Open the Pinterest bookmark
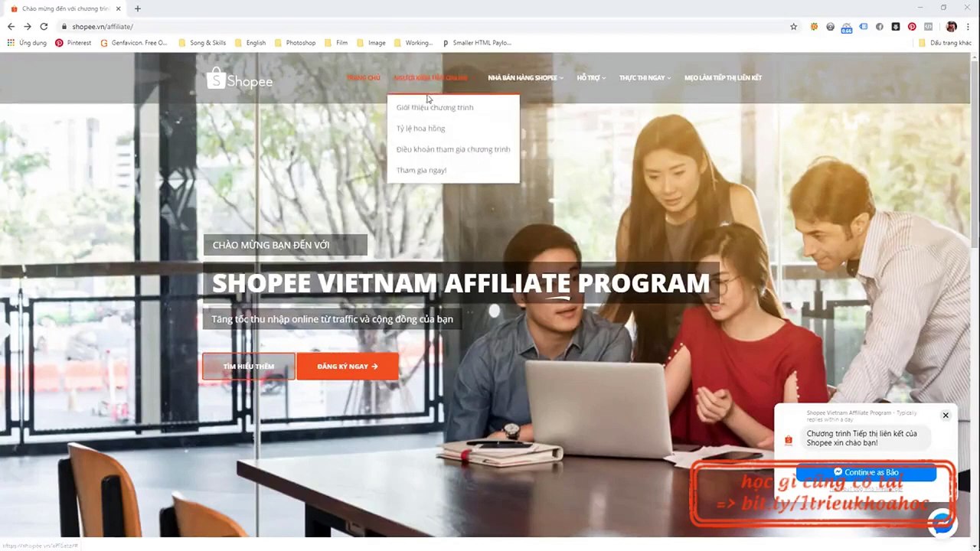This screenshot has height=551, width=980. [x=73, y=43]
